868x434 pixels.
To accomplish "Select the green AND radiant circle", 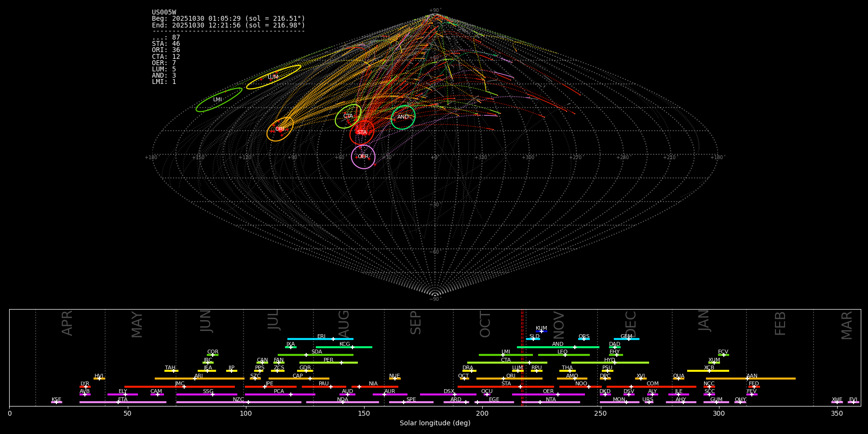I will [403, 117].
